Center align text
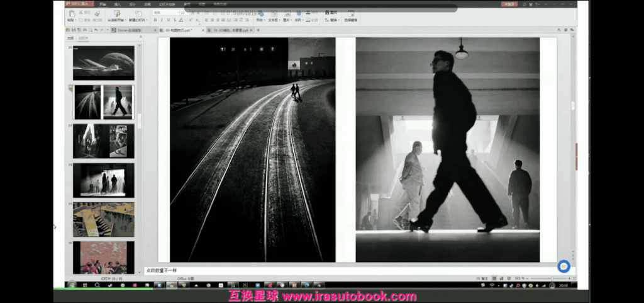Screen dimensions: 644x303 click(213, 20)
